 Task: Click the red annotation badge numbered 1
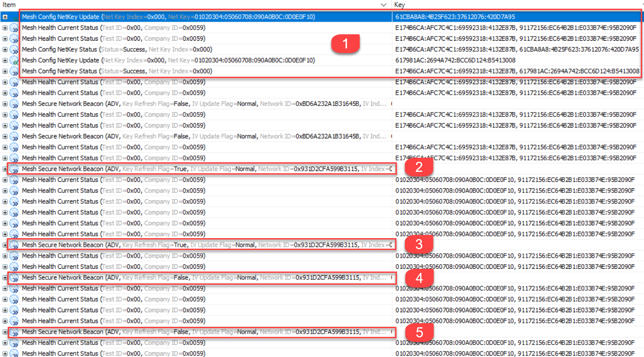point(345,44)
